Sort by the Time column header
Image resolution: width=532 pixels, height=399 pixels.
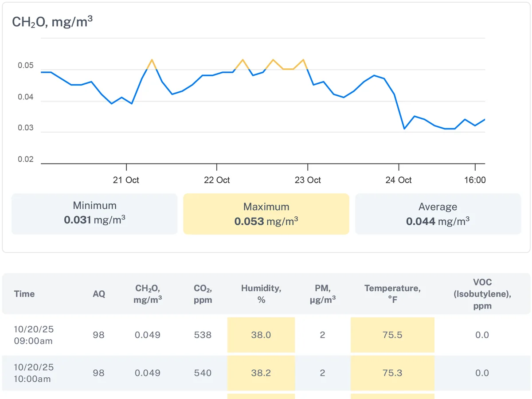point(24,293)
